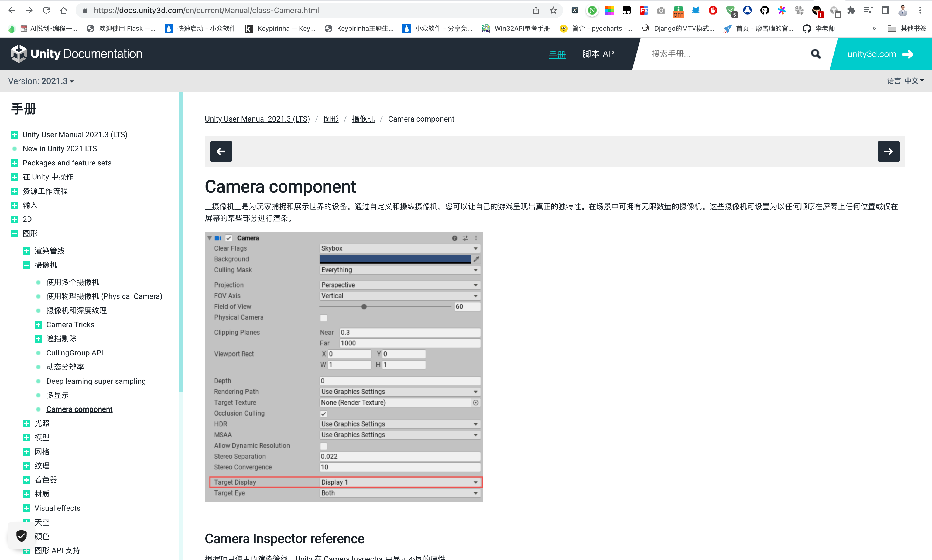Expand the 输入 tree node
932x560 pixels.
(14, 205)
